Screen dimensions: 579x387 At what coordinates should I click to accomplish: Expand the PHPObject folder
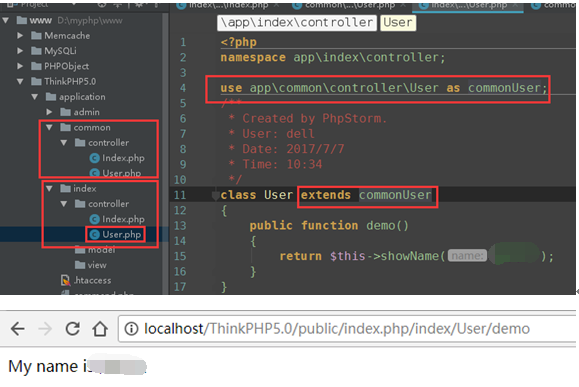point(20,66)
